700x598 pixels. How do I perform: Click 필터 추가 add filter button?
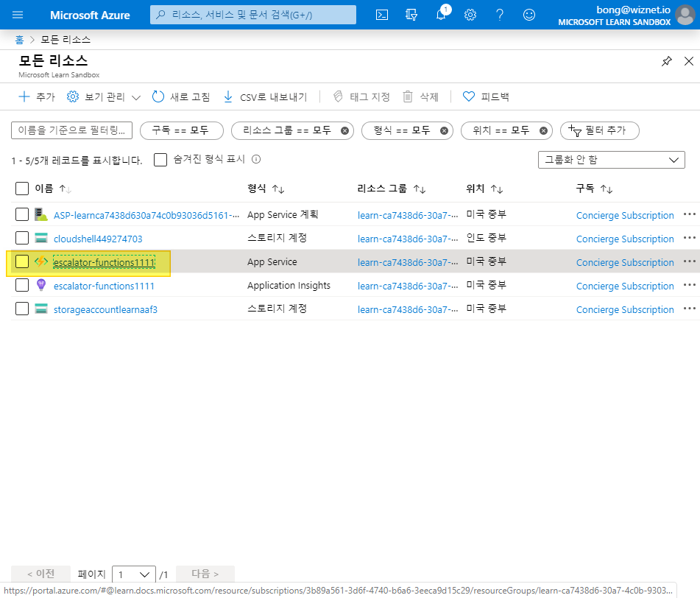[x=600, y=130]
